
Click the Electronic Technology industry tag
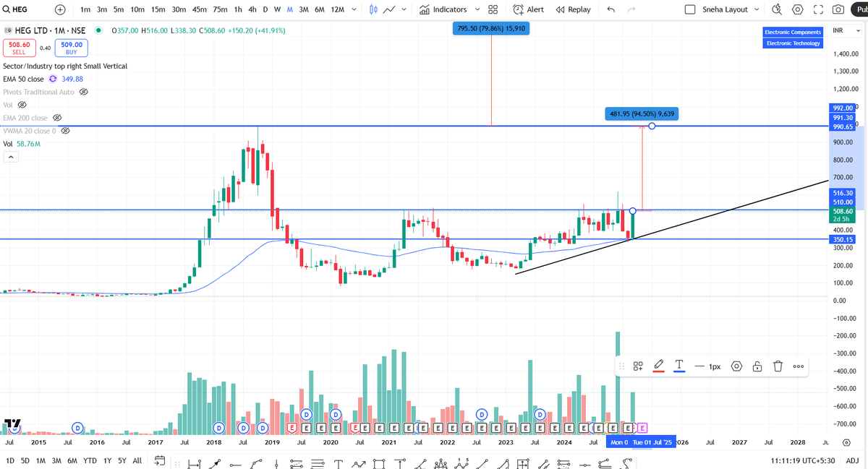coord(793,43)
